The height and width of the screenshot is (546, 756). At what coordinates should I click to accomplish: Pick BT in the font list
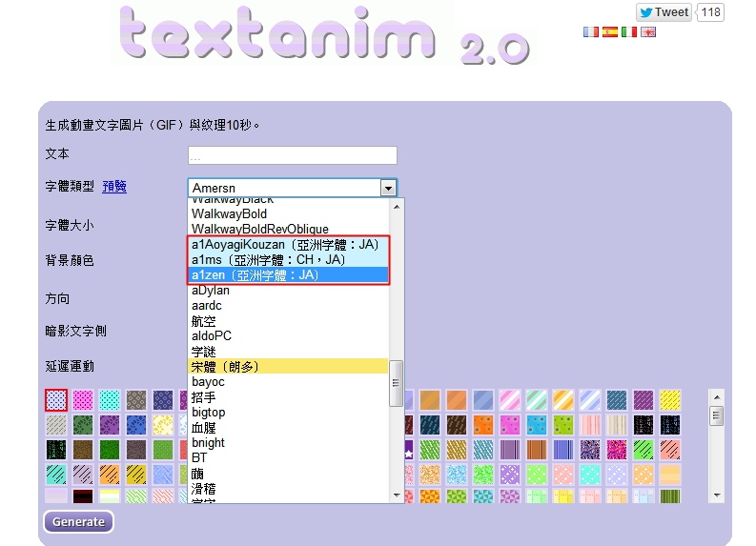pyautogui.click(x=288, y=457)
